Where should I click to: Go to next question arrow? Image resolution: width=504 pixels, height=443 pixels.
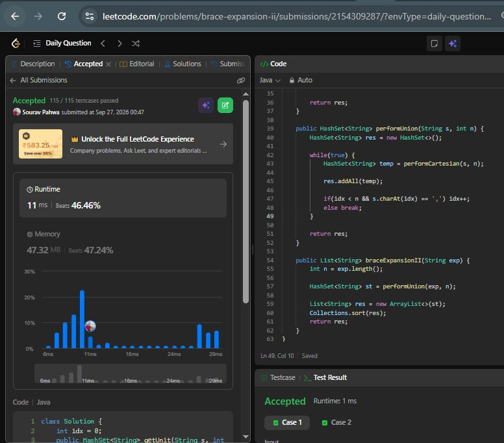pos(120,44)
